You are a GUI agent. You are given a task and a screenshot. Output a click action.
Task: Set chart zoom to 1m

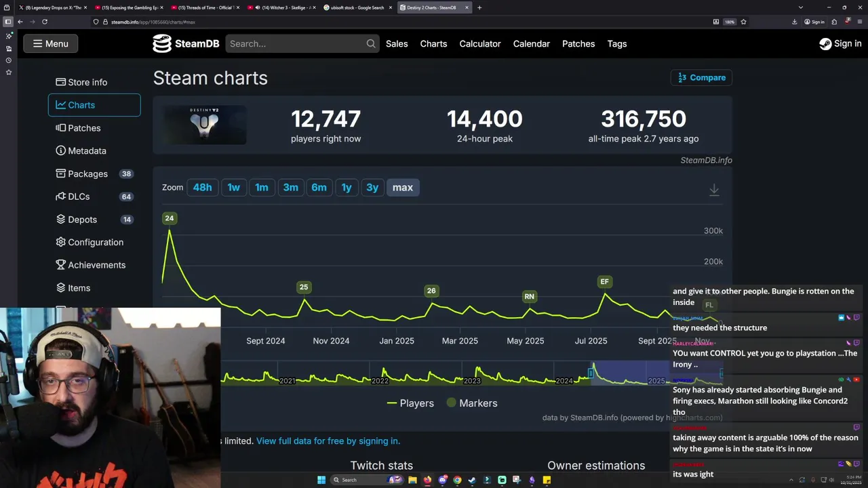(262, 188)
